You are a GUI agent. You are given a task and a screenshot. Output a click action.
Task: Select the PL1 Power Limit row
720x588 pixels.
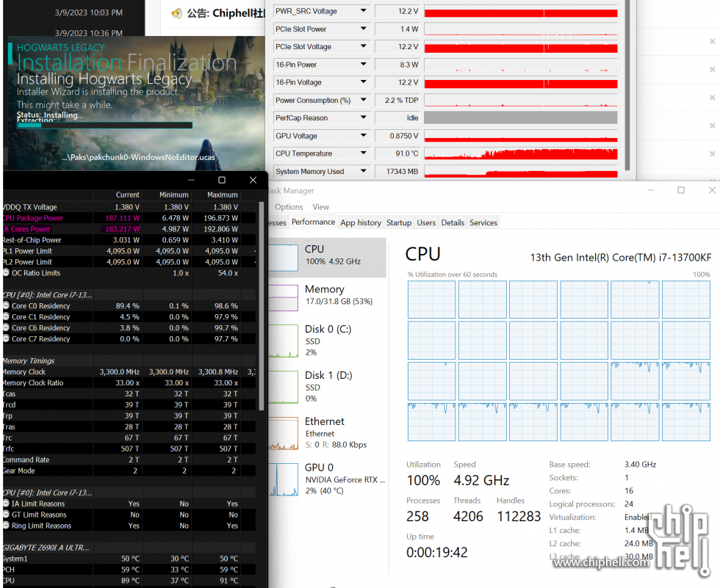[x=129, y=251]
